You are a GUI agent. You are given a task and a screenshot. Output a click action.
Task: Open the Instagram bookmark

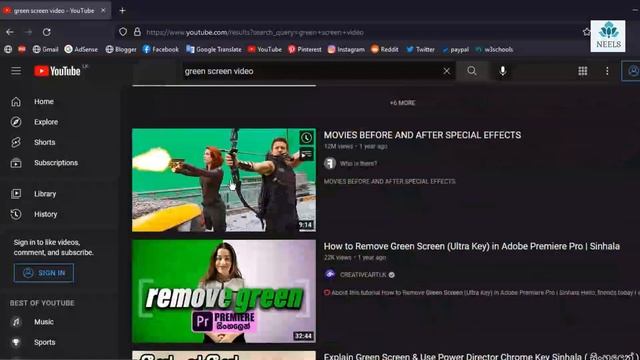point(346,49)
